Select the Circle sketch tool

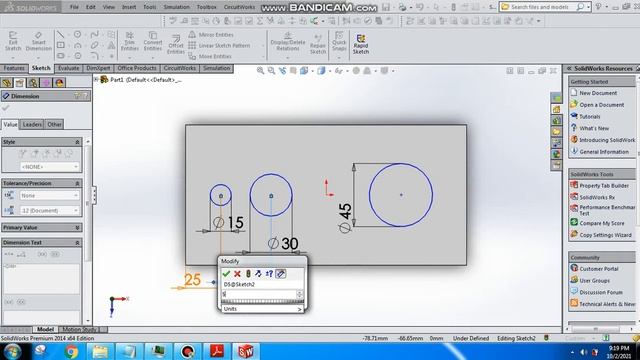pos(78,34)
